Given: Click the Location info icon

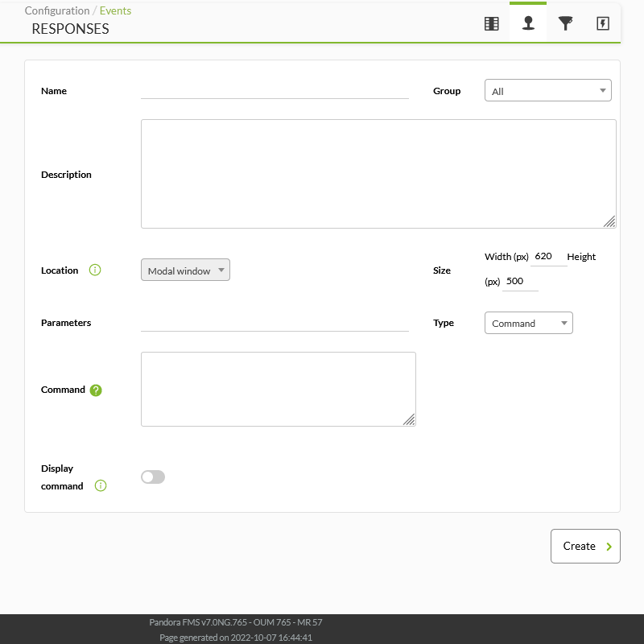Looking at the screenshot, I should tap(95, 270).
